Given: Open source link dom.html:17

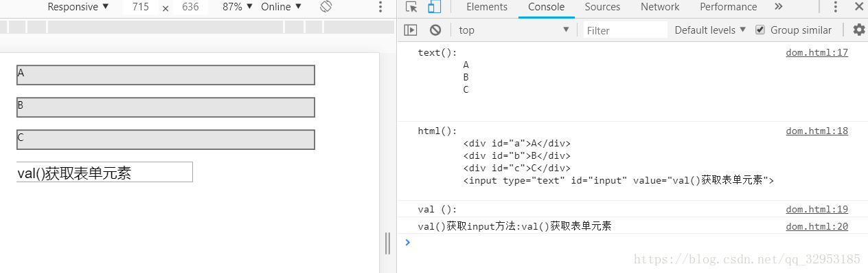Looking at the screenshot, I should [x=816, y=52].
